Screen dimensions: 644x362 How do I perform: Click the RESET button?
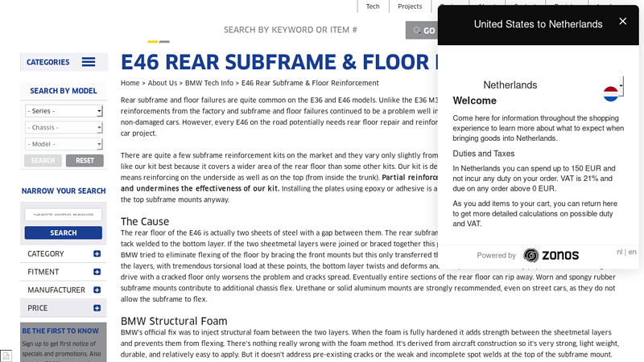click(85, 161)
